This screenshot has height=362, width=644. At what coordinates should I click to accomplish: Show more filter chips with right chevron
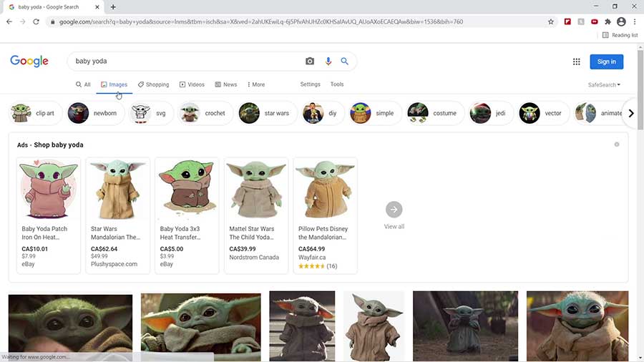pos(631,113)
